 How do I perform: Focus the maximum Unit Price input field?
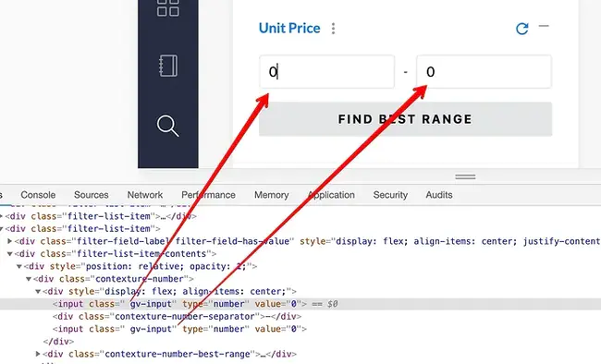coord(484,72)
